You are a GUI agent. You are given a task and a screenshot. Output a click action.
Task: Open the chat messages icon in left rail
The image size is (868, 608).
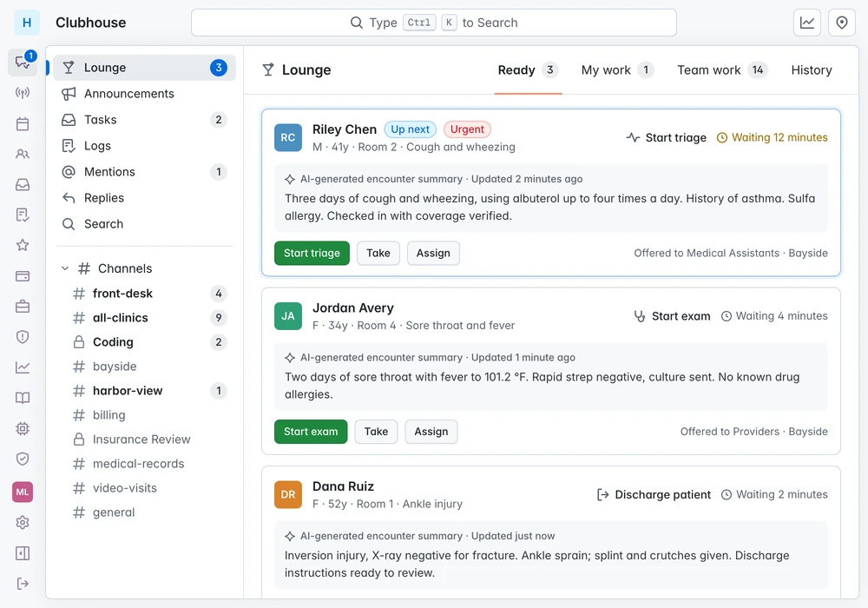click(x=23, y=62)
